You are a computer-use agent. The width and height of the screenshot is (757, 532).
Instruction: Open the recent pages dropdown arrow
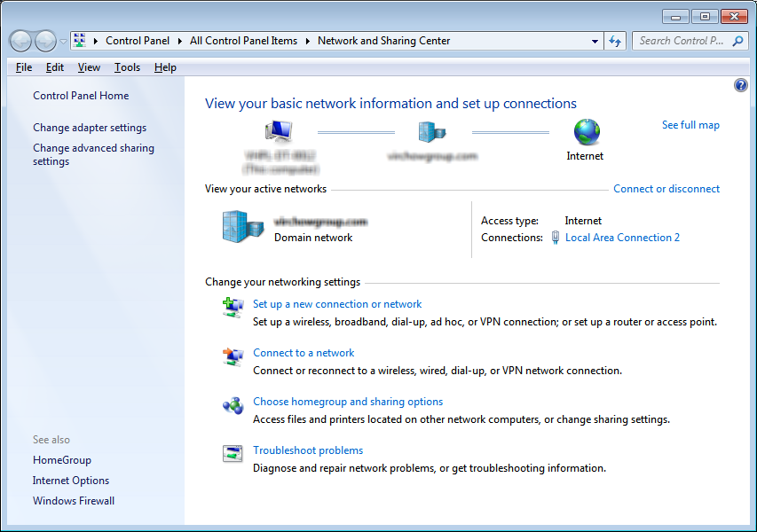pyautogui.click(x=63, y=42)
